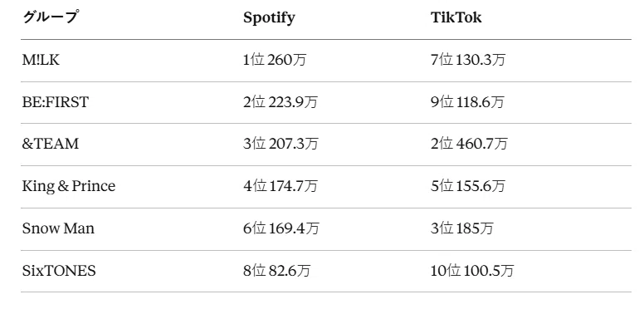Screen dimensions: 644x309
Task: Click BE:FIRST's Spotify value 2位 223.9万
Action: coord(281,102)
